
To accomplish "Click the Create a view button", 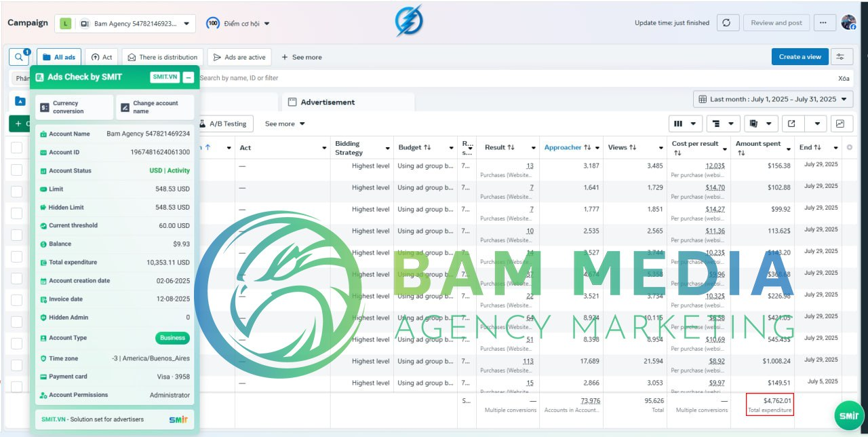I will (800, 56).
